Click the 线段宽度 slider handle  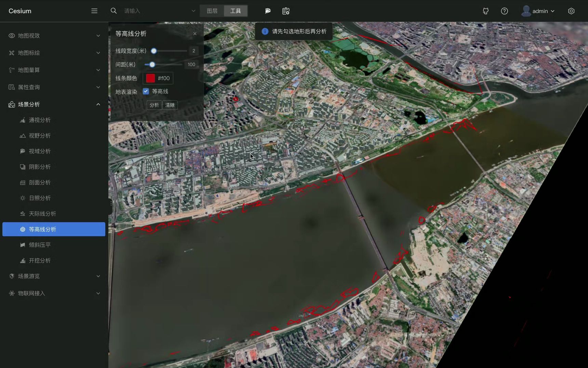[x=154, y=51]
